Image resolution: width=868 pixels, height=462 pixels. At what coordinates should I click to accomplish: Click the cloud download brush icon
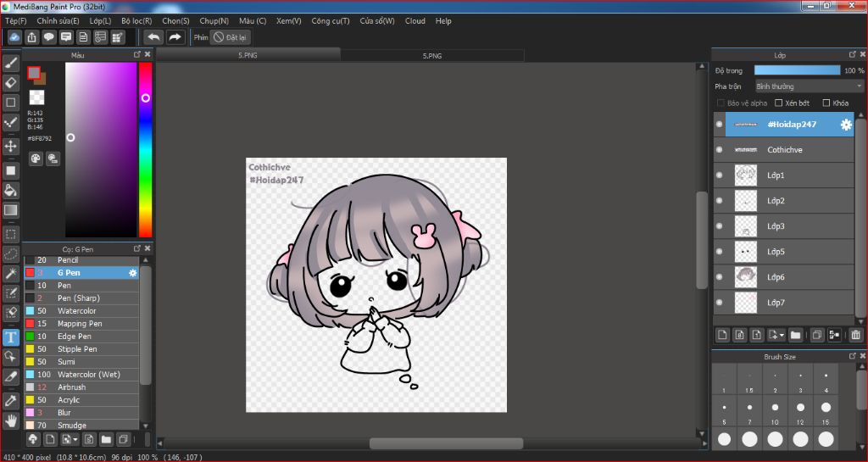tap(33, 440)
